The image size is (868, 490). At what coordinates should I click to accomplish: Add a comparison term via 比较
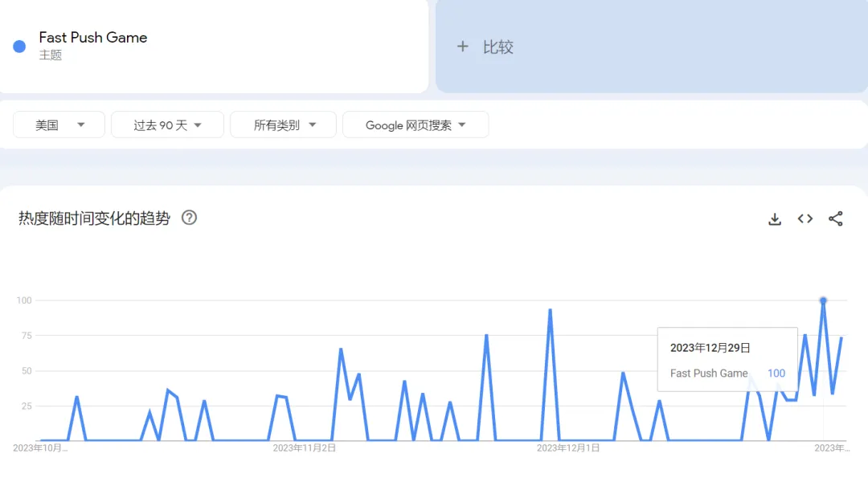click(x=497, y=47)
